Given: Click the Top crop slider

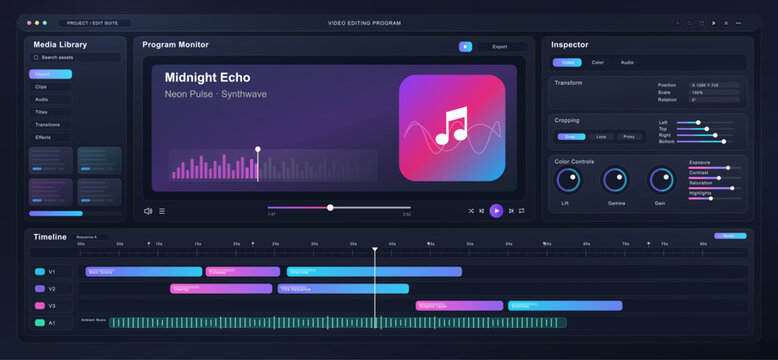Looking at the screenshot, I should tap(705, 129).
